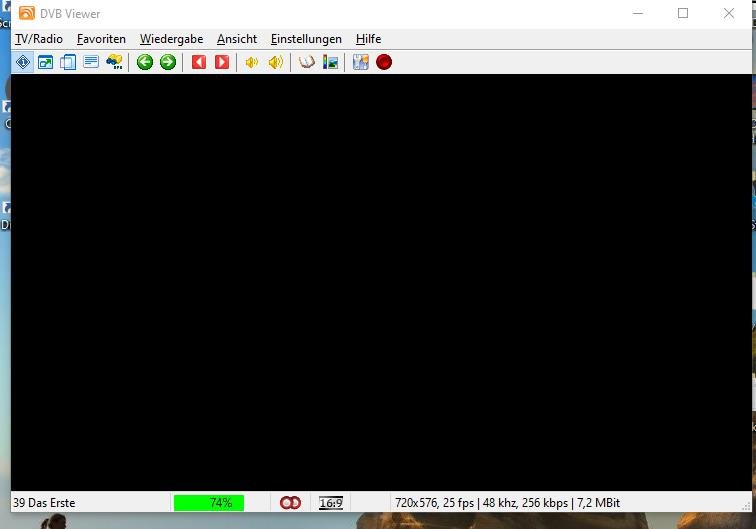Click the red left channel arrow
The image size is (756, 529).
pyautogui.click(x=199, y=62)
